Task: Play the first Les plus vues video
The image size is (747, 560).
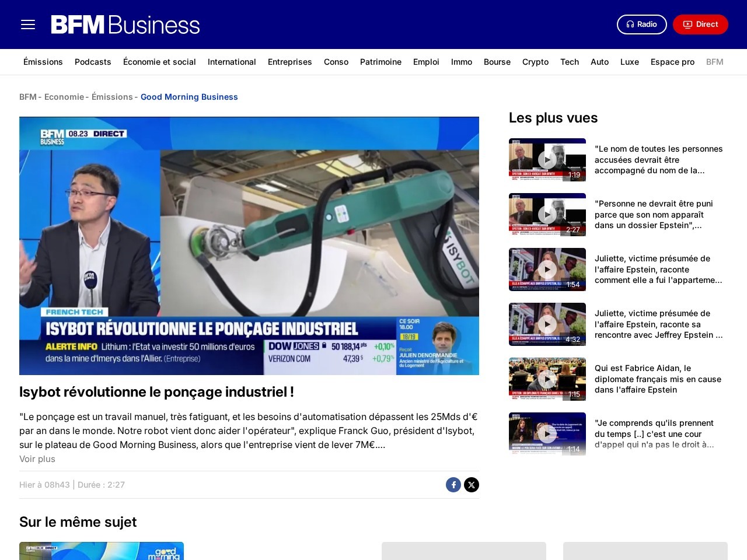Action: point(547,160)
